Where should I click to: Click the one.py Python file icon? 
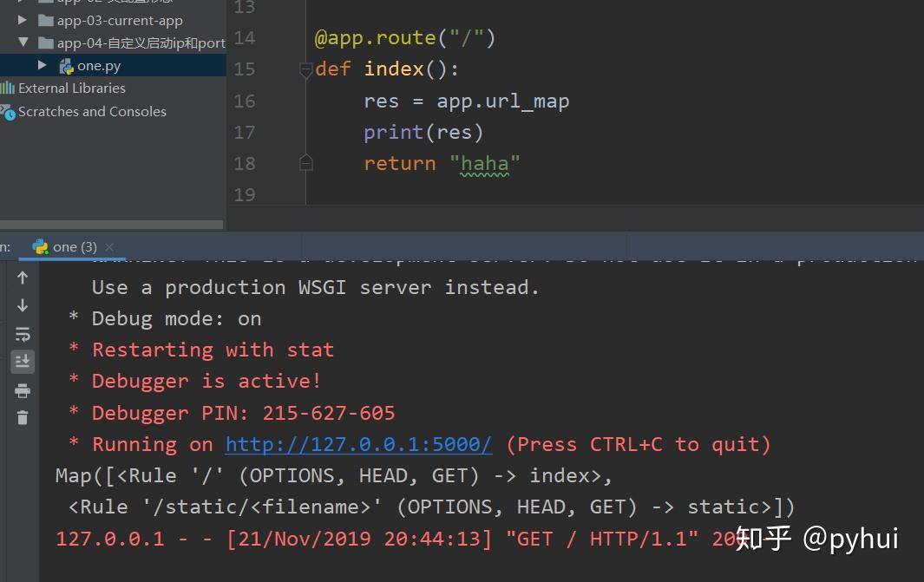click(66, 66)
